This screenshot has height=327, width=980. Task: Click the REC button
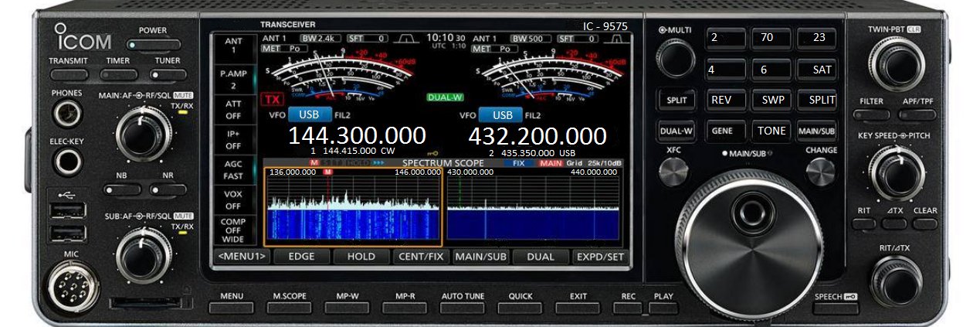click(x=628, y=307)
